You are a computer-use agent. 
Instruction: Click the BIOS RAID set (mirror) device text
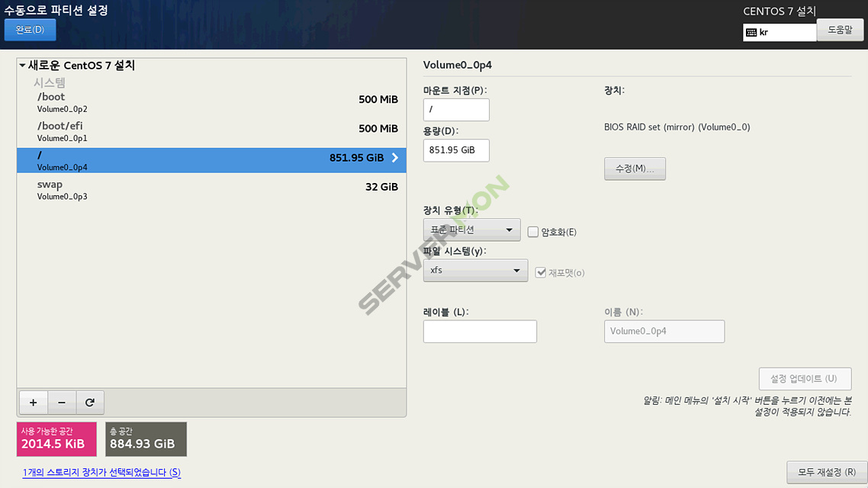677,127
